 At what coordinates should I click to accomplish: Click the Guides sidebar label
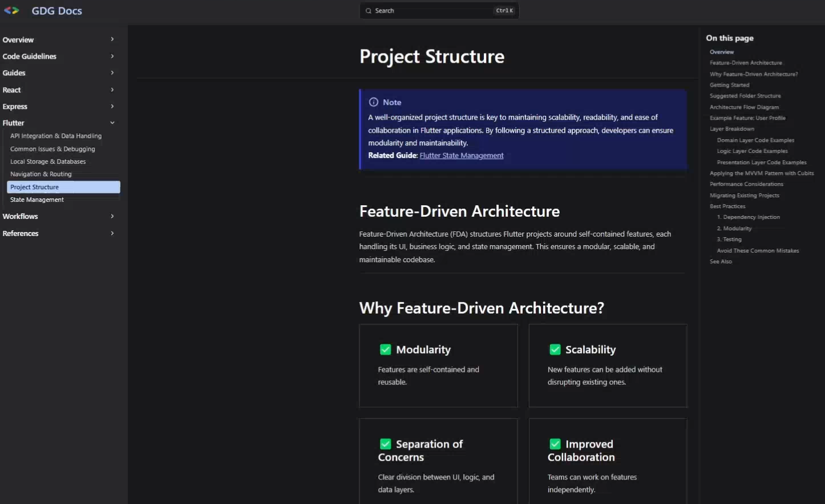click(14, 73)
